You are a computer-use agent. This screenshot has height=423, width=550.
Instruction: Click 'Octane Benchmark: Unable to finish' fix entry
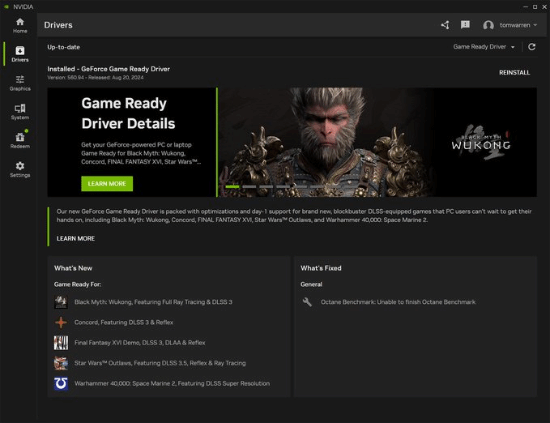point(398,302)
